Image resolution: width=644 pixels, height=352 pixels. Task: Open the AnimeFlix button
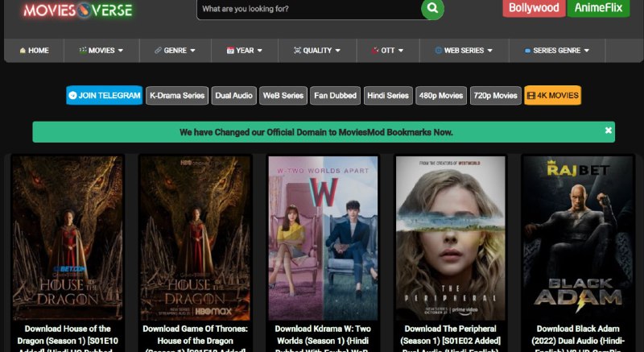pos(598,8)
